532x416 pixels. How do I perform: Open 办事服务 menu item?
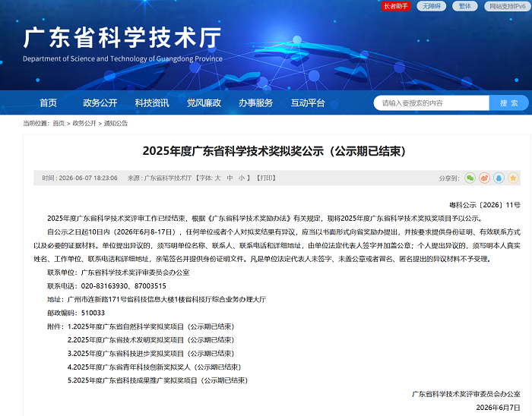coord(255,103)
